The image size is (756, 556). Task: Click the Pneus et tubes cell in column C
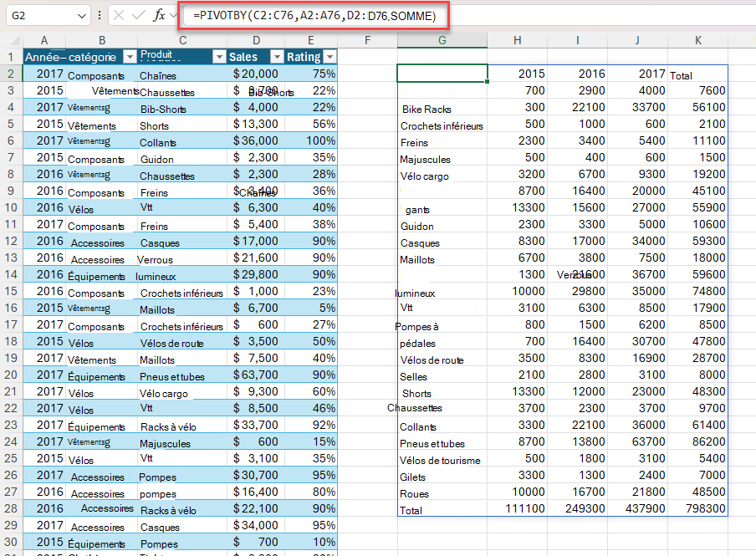tap(182, 376)
